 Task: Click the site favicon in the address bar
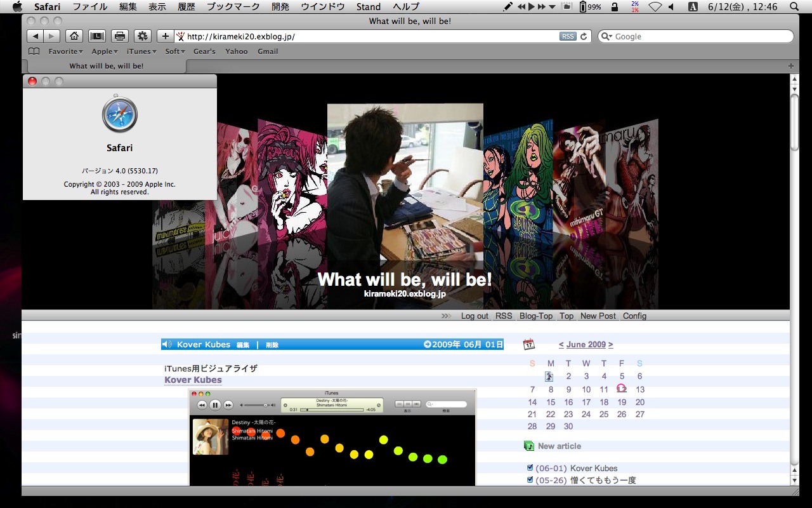pos(180,36)
